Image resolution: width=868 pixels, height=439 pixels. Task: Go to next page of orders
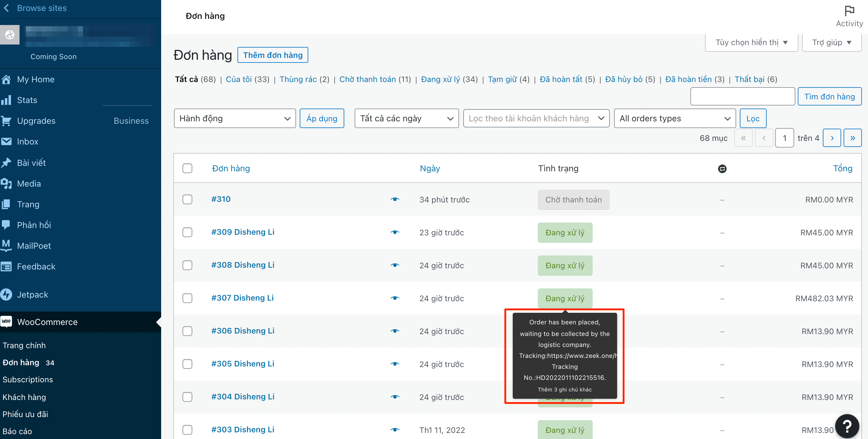832,138
